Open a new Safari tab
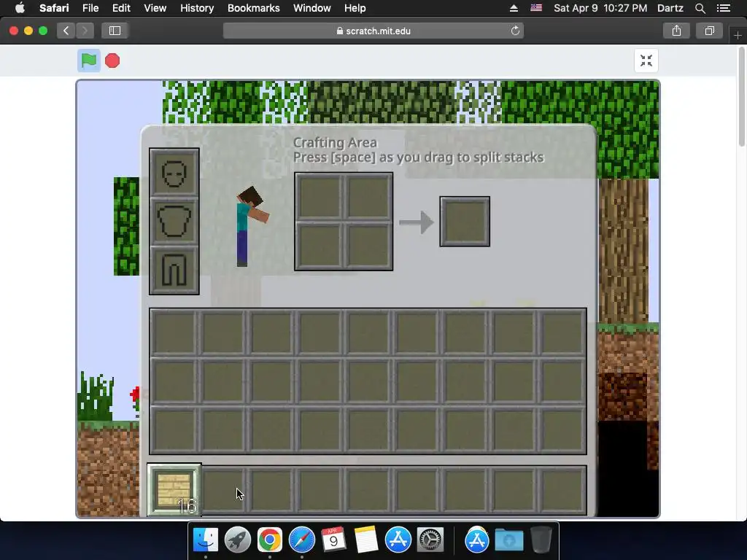747x560 pixels. (738, 35)
